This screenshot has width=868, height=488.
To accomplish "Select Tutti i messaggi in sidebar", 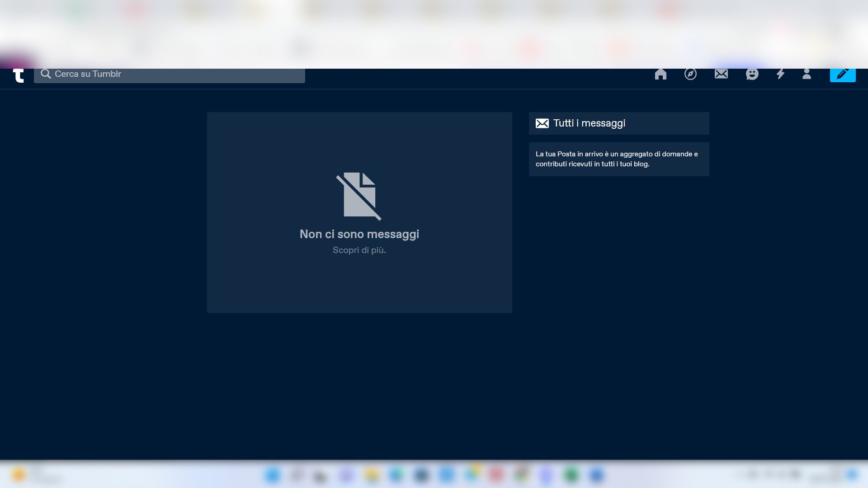I will (x=589, y=123).
